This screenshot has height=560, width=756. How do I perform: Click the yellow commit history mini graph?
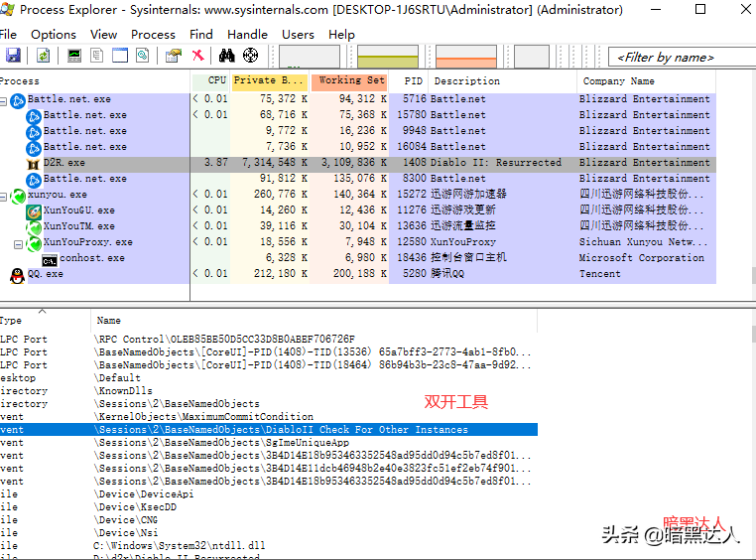(x=388, y=57)
